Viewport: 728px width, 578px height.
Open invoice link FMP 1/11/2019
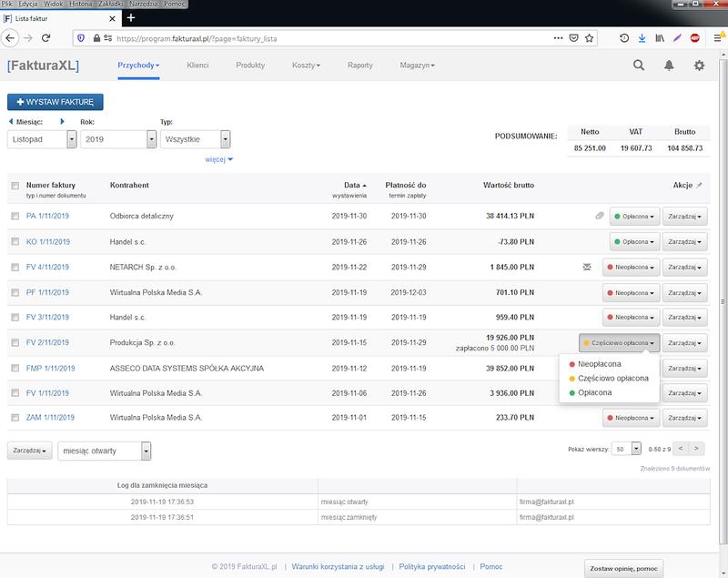click(50, 368)
